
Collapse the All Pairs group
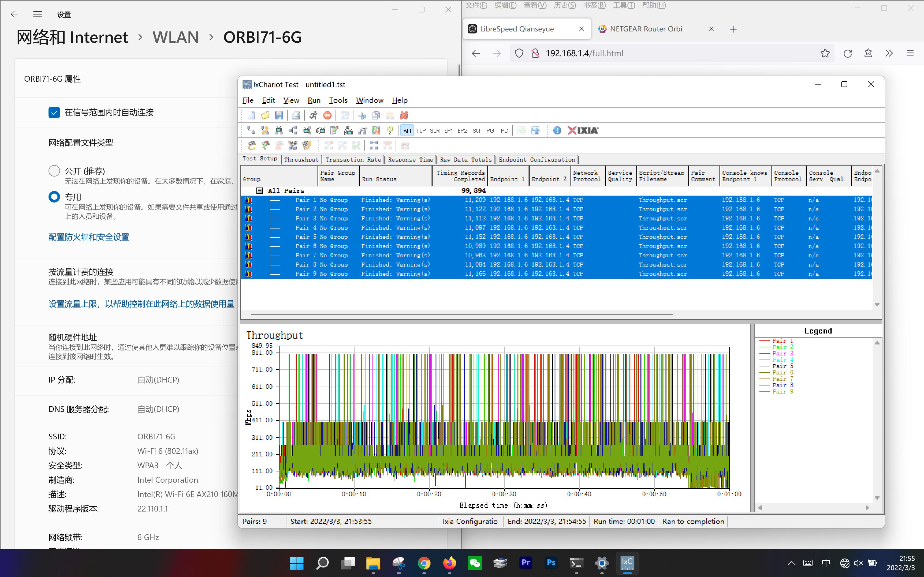(x=260, y=190)
